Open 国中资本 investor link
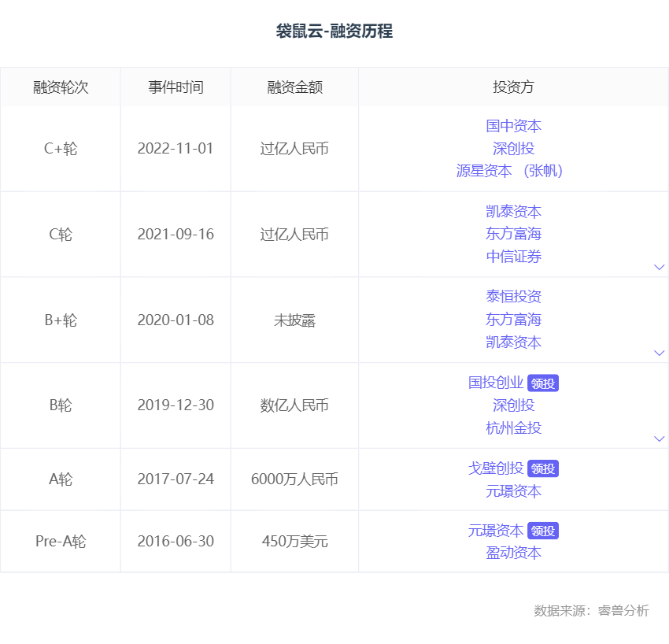This screenshot has height=644, width=669. 513,126
